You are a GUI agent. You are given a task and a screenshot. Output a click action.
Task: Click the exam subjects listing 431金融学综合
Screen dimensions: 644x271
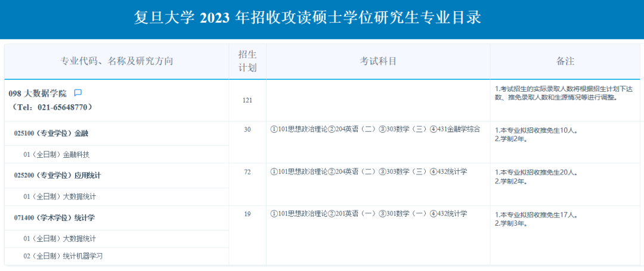pos(374,130)
